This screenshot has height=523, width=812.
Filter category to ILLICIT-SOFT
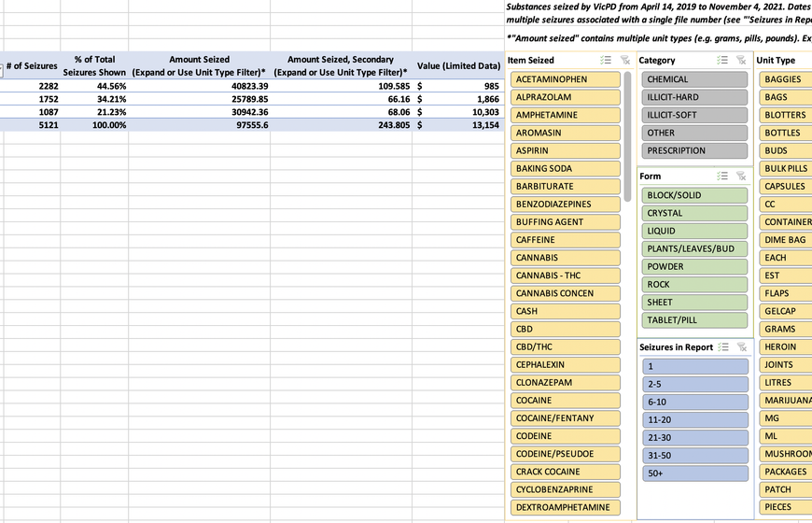(x=694, y=115)
